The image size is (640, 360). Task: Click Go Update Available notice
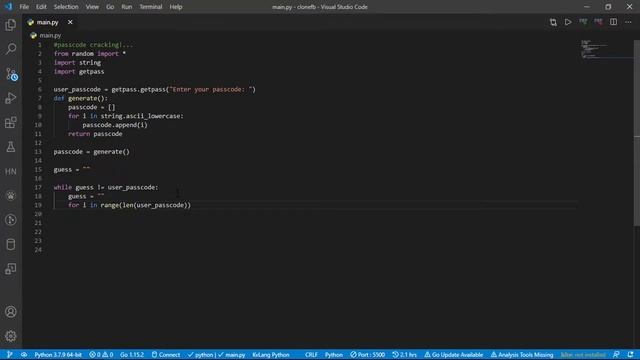(x=453, y=355)
